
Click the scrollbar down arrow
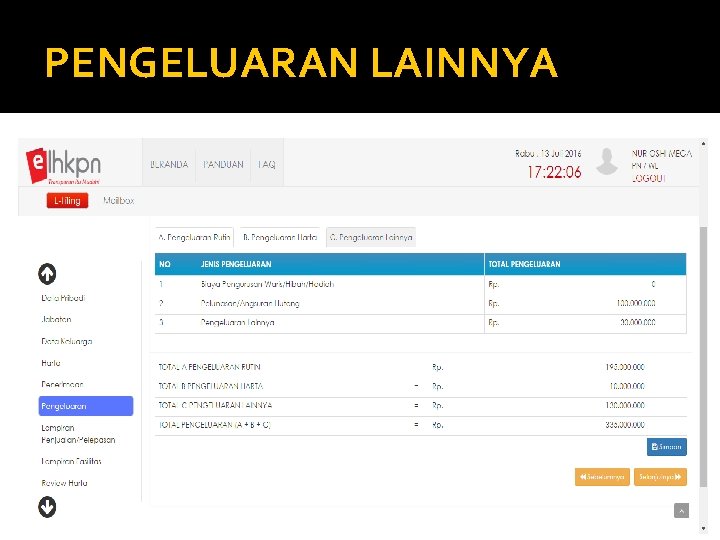(x=703, y=529)
